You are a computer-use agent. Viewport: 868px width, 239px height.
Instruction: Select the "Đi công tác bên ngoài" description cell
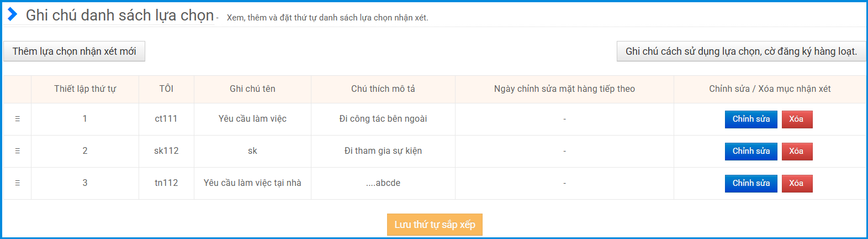pos(383,119)
